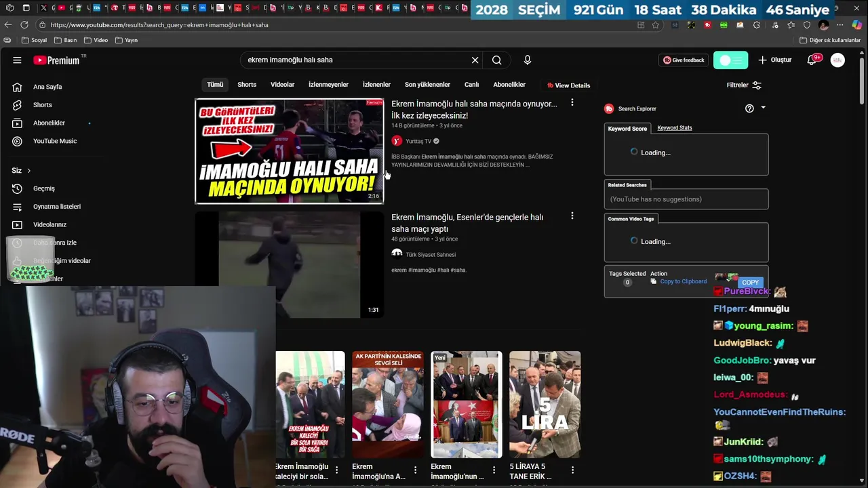Select the Videolar filter chip
This screenshot has height=488, width=868.
pyautogui.click(x=283, y=85)
